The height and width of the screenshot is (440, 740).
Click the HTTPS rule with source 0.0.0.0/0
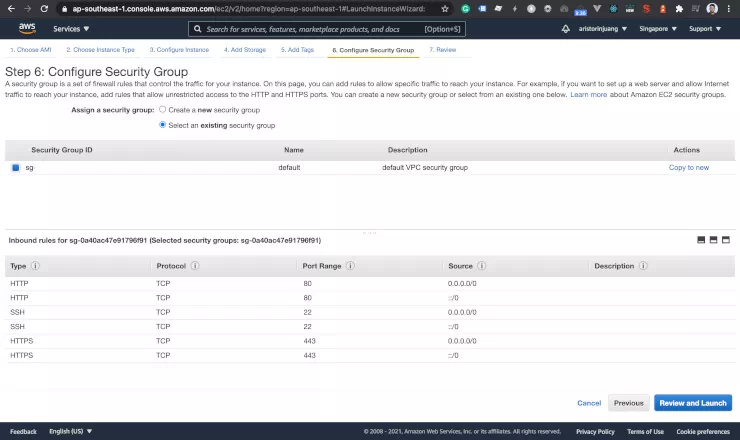point(370,341)
